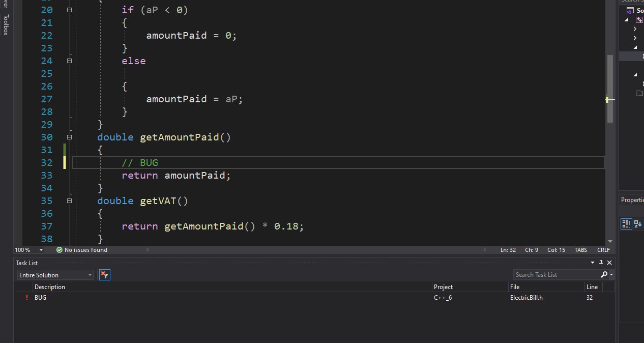The image size is (644, 343).
Task: Click the editor vertical scrollbar thumb
Action: pyautogui.click(x=610, y=89)
